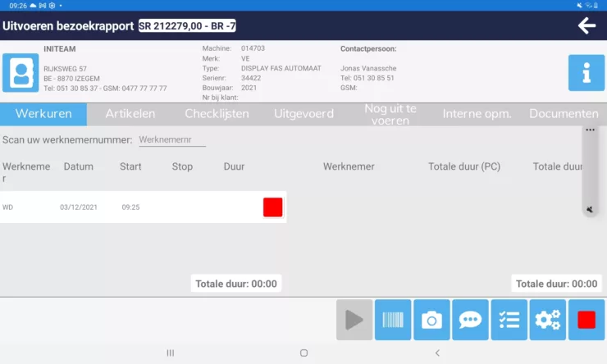Select the Nog uit te voeren tab
Image resolution: width=607 pixels, height=364 pixels.
(x=390, y=114)
